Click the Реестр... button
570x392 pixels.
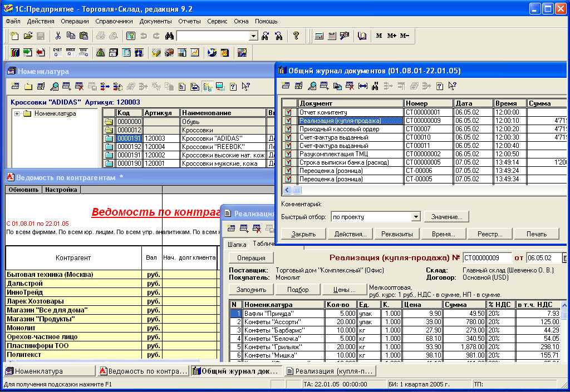[x=490, y=234]
